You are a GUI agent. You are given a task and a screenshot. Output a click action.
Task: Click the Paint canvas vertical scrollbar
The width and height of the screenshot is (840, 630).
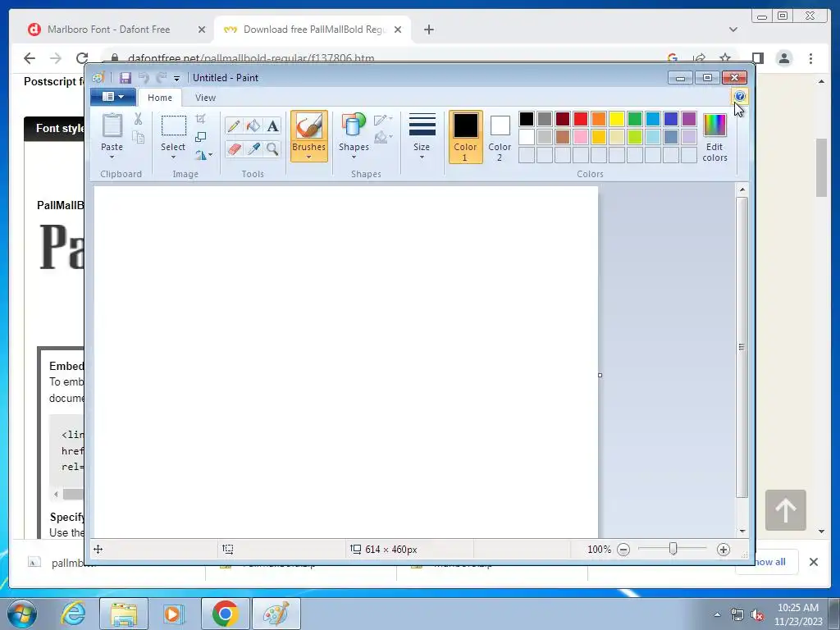pos(742,347)
